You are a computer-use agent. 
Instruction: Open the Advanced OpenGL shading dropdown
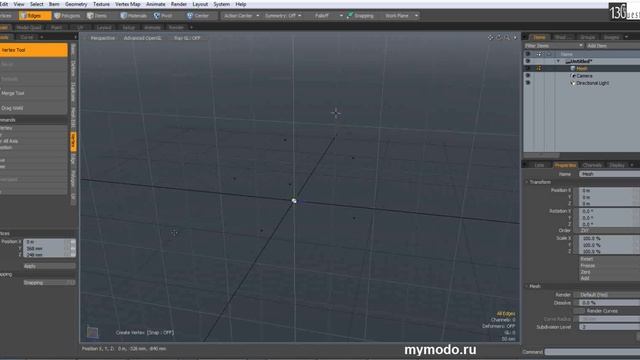tap(142, 38)
